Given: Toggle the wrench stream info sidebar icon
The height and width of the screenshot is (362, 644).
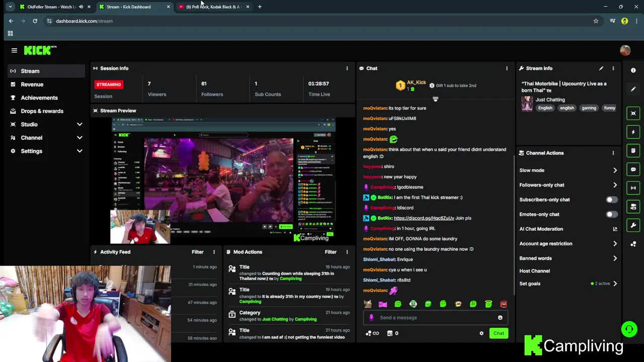Looking at the screenshot, I should point(633,225).
